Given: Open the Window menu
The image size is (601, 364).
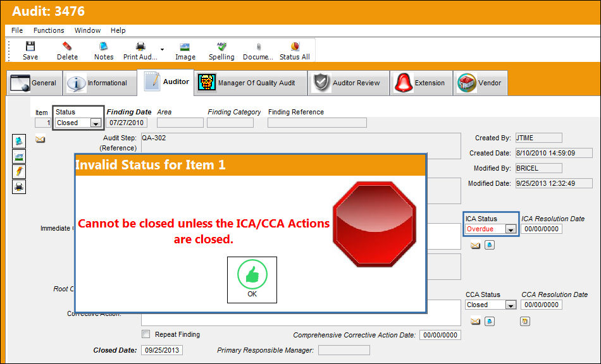Looking at the screenshot, I should 87,30.
